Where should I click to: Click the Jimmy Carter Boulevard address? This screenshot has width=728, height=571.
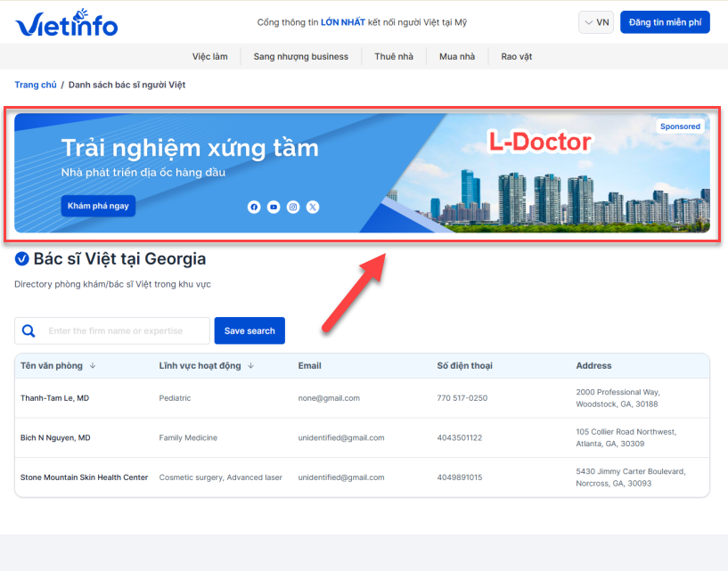631,477
